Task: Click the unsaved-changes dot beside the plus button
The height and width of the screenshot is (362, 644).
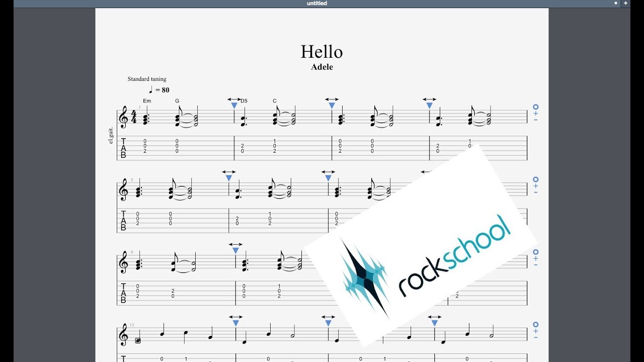Action: click(x=616, y=3)
